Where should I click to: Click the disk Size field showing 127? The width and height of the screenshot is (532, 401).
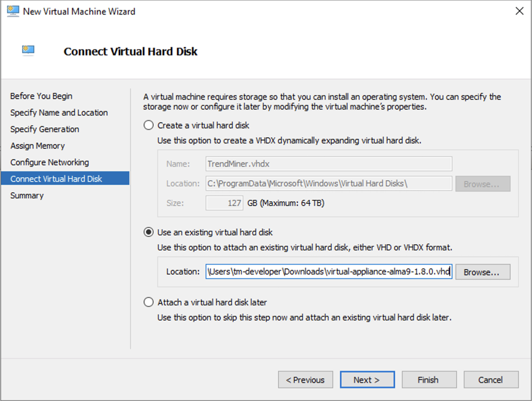click(224, 203)
